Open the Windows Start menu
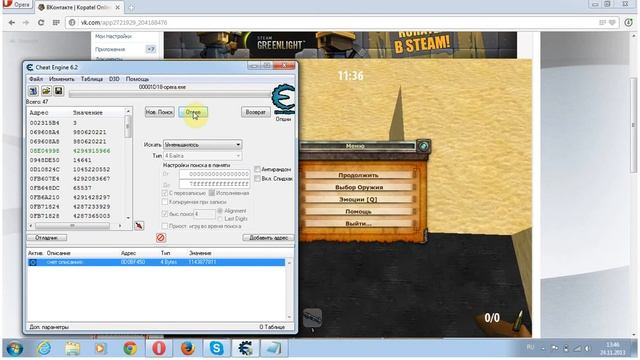Viewport: 640px width, 360px height. 15,349
